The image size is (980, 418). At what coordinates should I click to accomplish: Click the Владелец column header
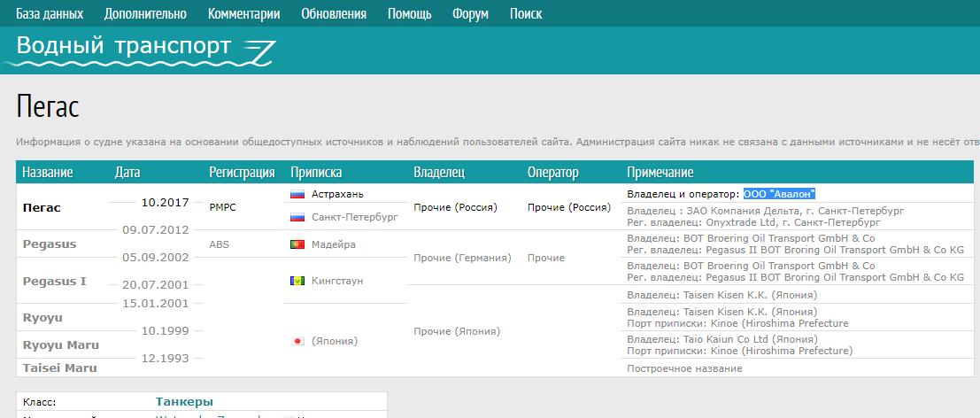point(439,173)
